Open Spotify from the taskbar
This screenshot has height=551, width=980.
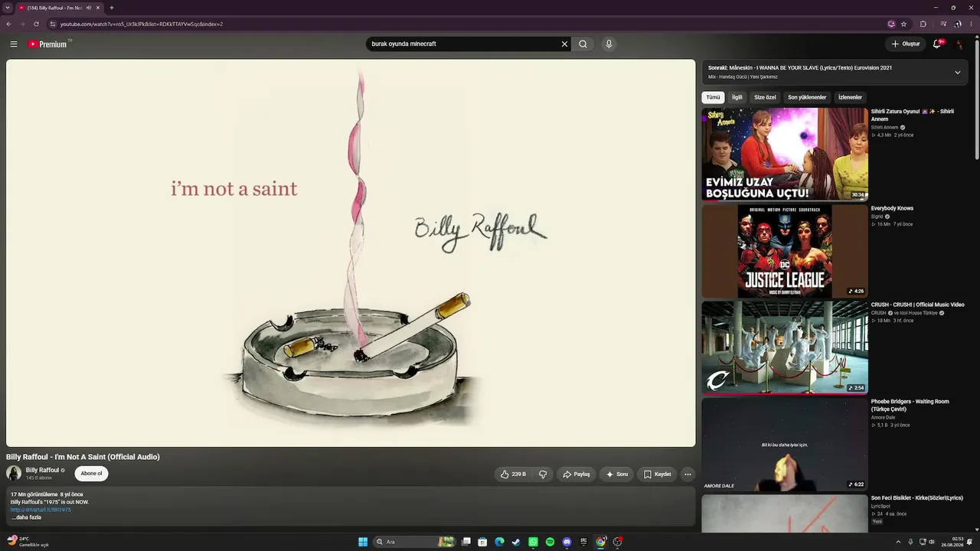[x=550, y=542]
